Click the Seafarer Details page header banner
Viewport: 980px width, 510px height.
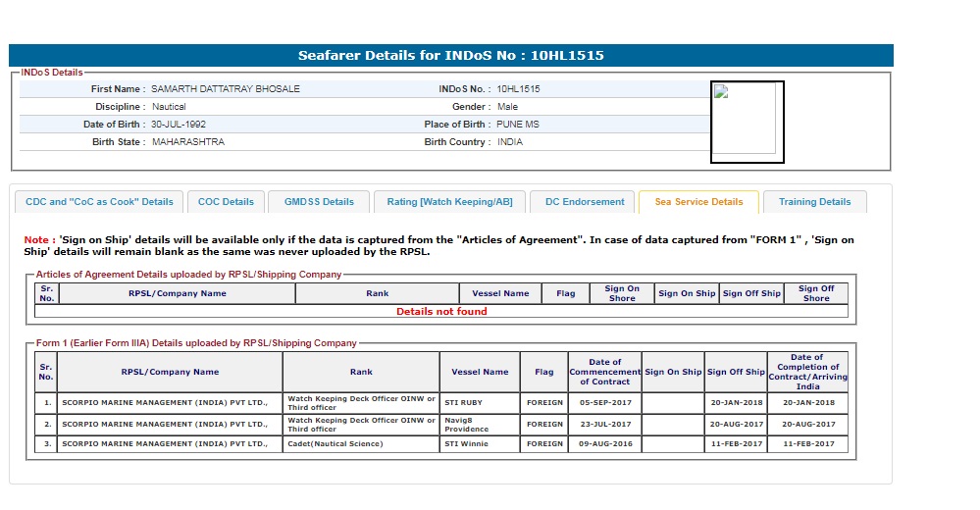click(451, 56)
